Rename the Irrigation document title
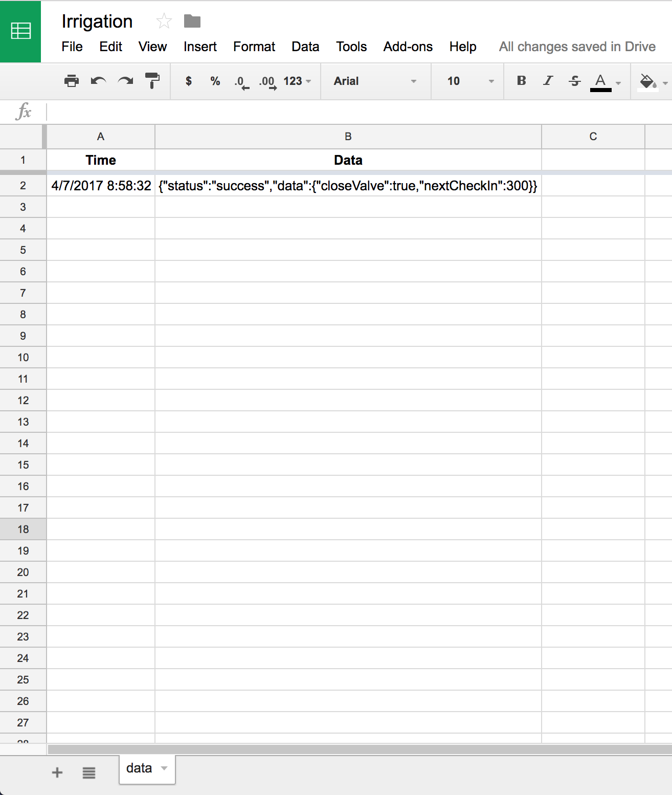672x795 pixels. click(97, 21)
